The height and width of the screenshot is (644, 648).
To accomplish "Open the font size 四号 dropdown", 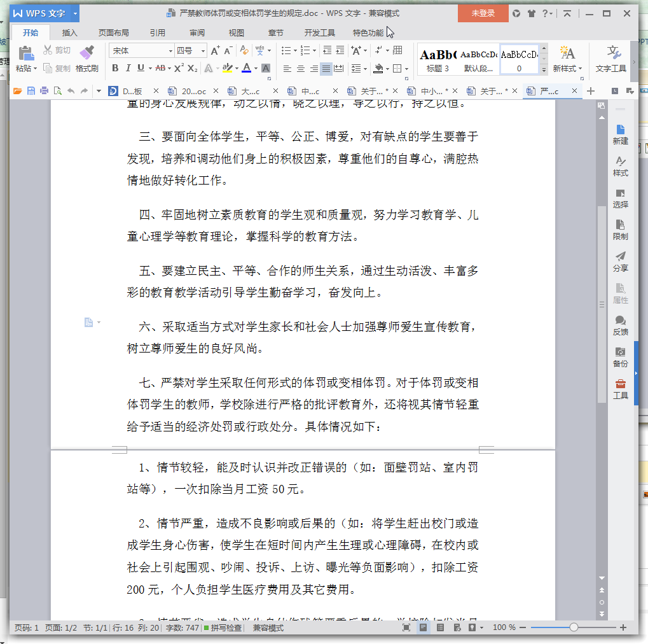I will coord(203,51).
